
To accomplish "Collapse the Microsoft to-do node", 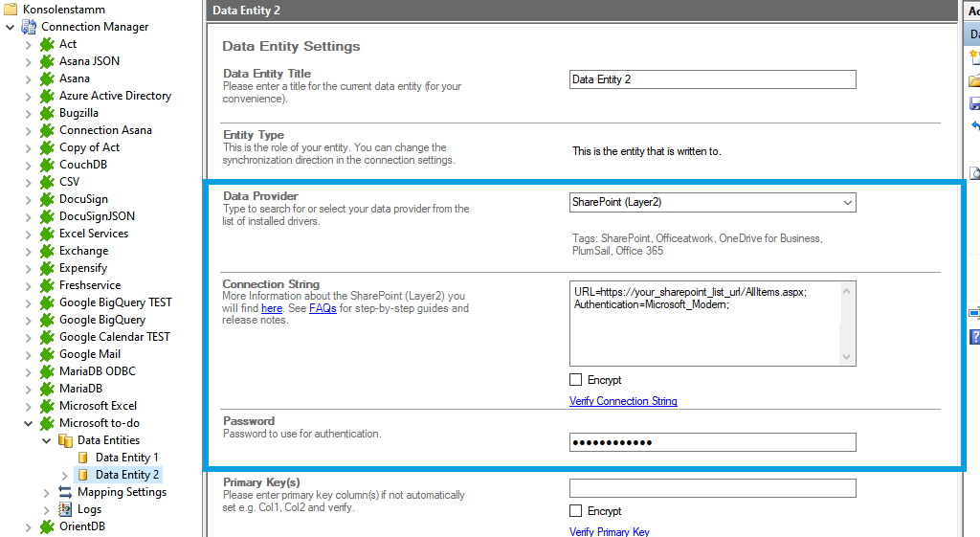I will 28,423.
